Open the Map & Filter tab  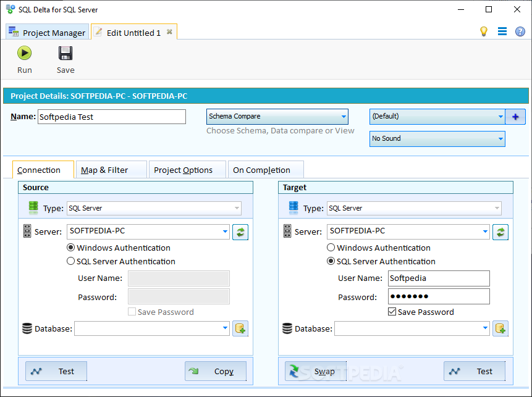(111, 170)
